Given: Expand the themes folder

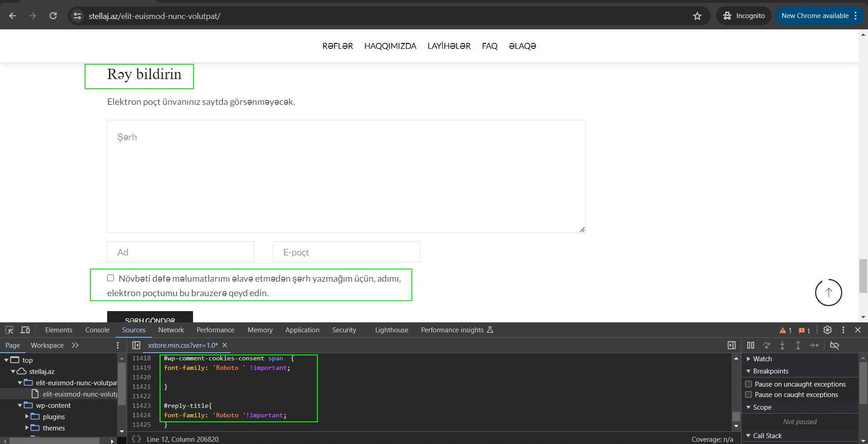Looking at the screenshot, I should pyautogui.click(x=27, y=428).
